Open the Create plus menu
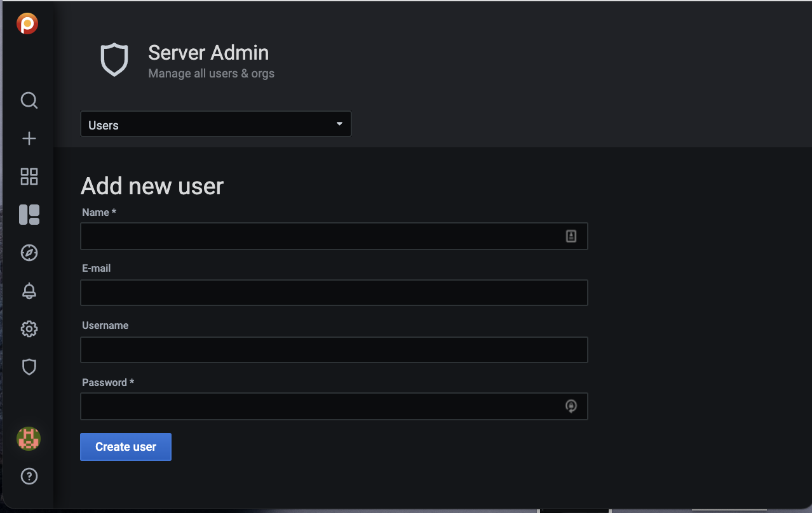The height and width of the screenshot is (513, 812). pyautogui.click(x=29, y=138)
